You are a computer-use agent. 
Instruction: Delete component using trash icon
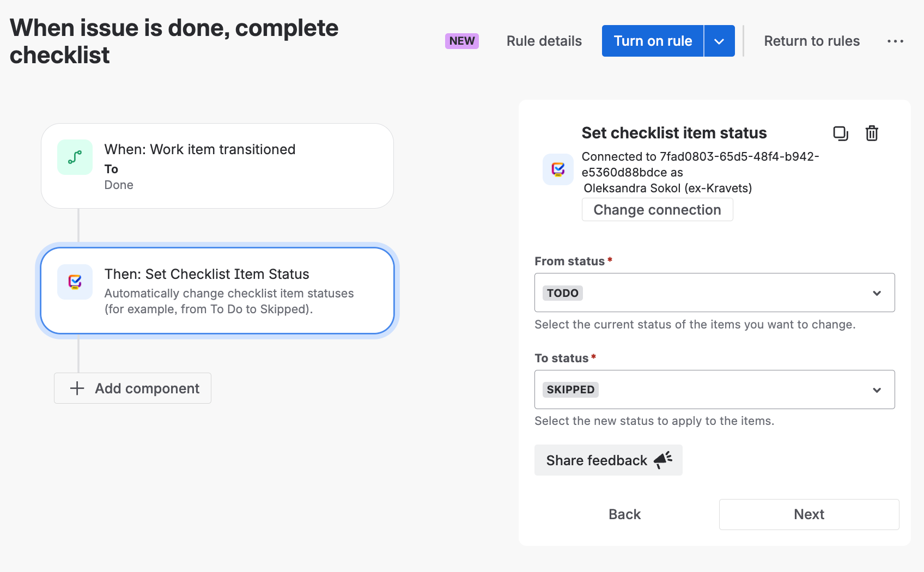872,133
